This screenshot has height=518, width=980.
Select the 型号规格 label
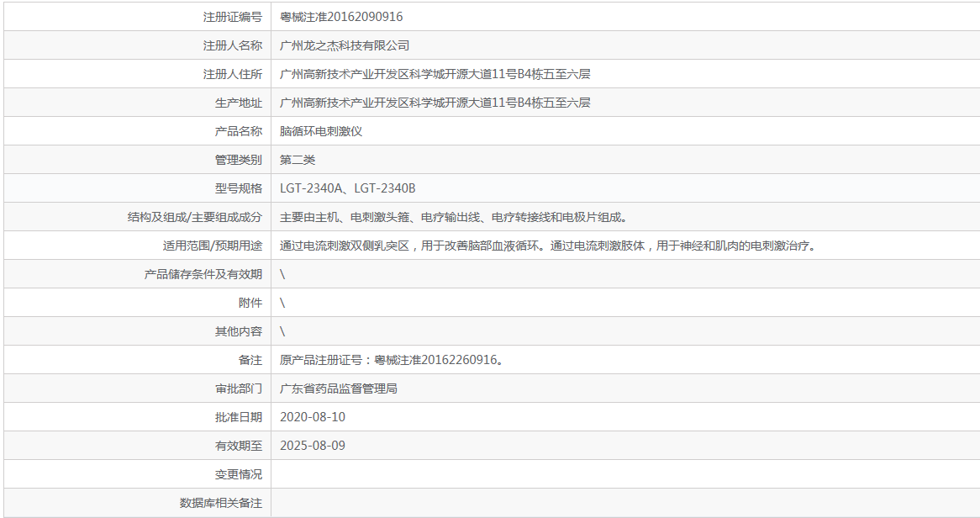(239, 188)
